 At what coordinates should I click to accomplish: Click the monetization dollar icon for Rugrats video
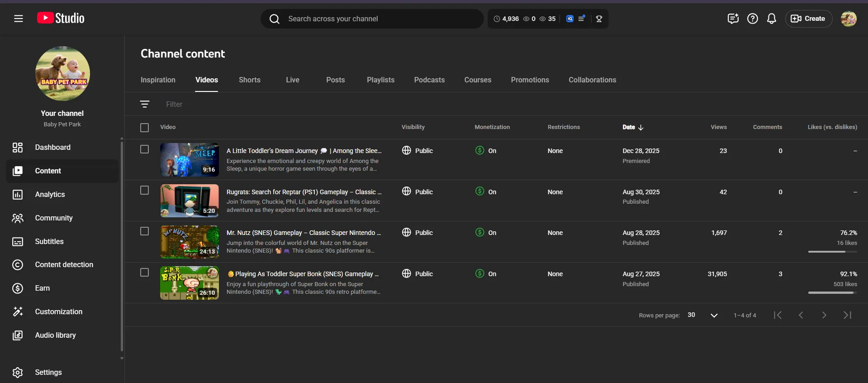coord(480,191)
